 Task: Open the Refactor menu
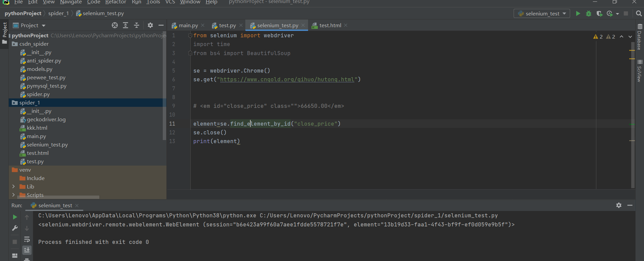point(115,2)
